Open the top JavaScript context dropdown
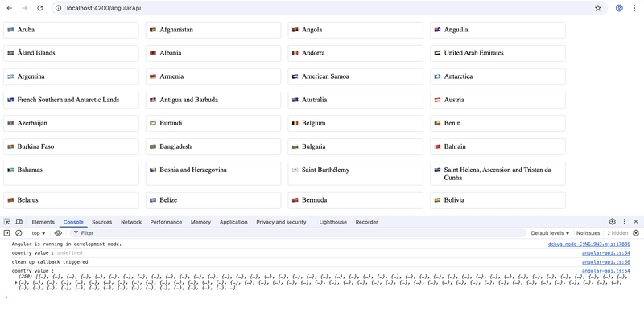This screenshot has height=312, width=644. click(x=39, y=232)
